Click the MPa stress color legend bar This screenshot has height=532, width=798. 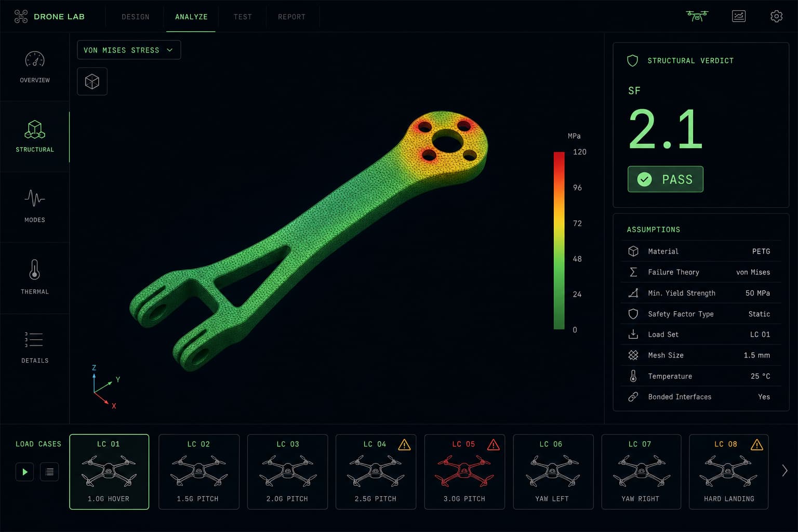(x=559, y=241)
